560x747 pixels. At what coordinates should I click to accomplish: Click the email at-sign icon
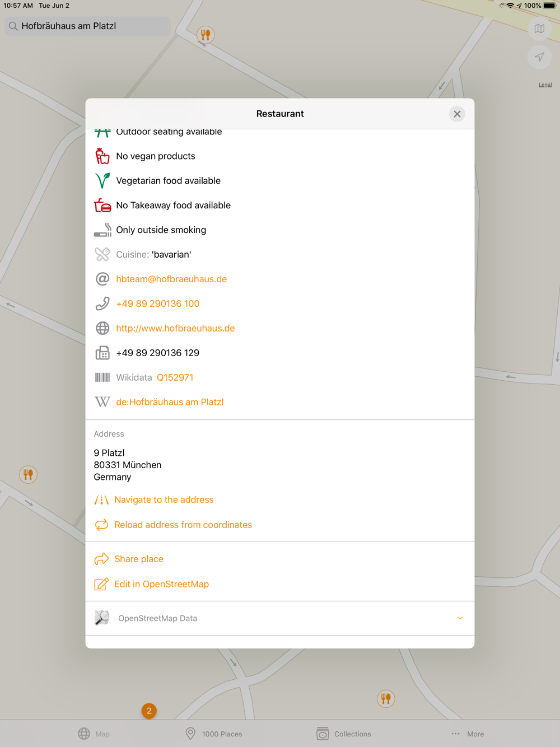pyautogui.click(x=102, y=279)
